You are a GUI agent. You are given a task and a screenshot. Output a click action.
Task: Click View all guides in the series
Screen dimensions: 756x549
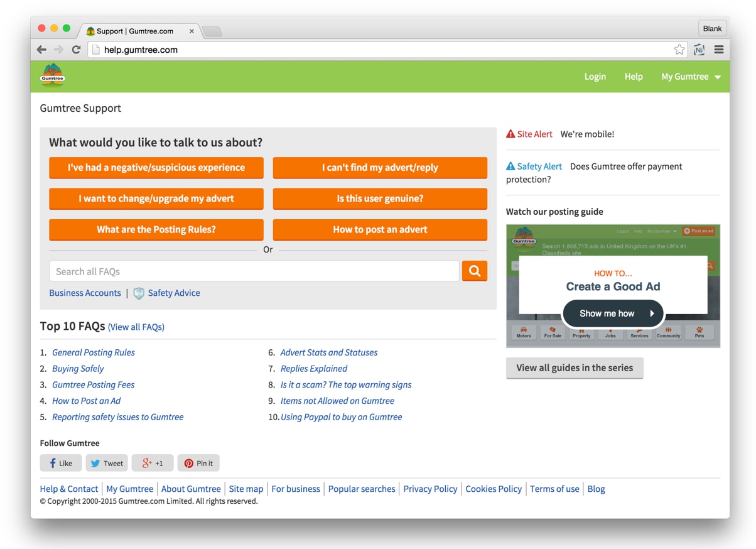(575, 368)
